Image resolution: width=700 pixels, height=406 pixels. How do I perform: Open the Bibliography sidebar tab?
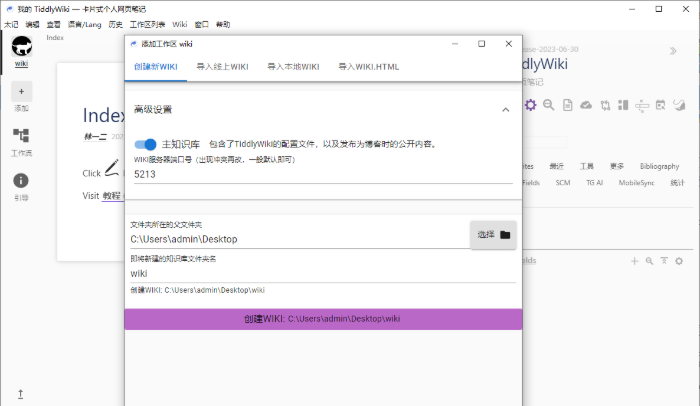tap(659, 166)
